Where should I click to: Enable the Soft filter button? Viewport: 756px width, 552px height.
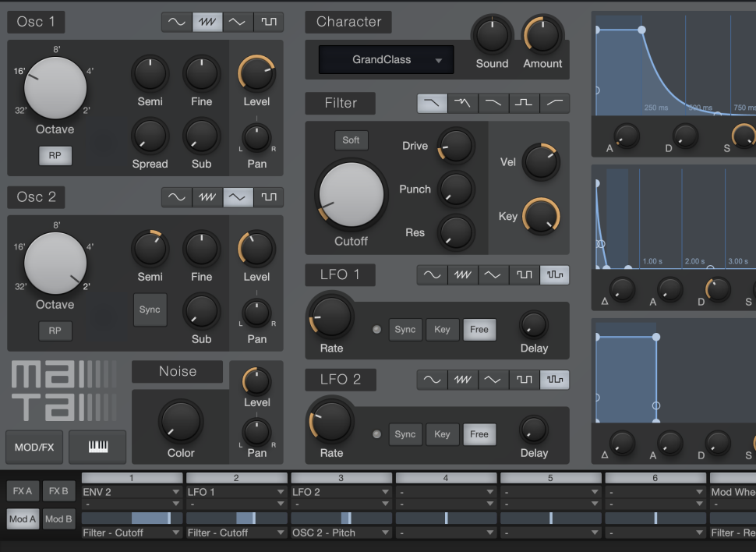[x=351, y=140]
